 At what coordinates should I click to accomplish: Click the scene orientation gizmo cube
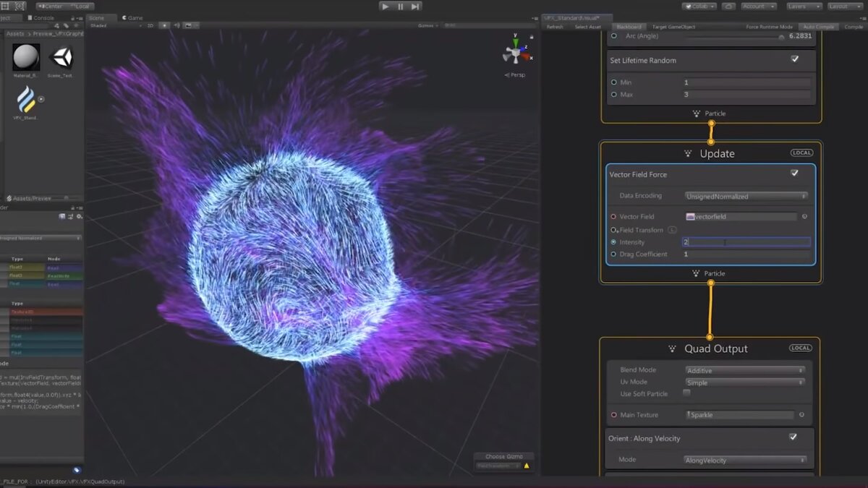tap(515, 53)
